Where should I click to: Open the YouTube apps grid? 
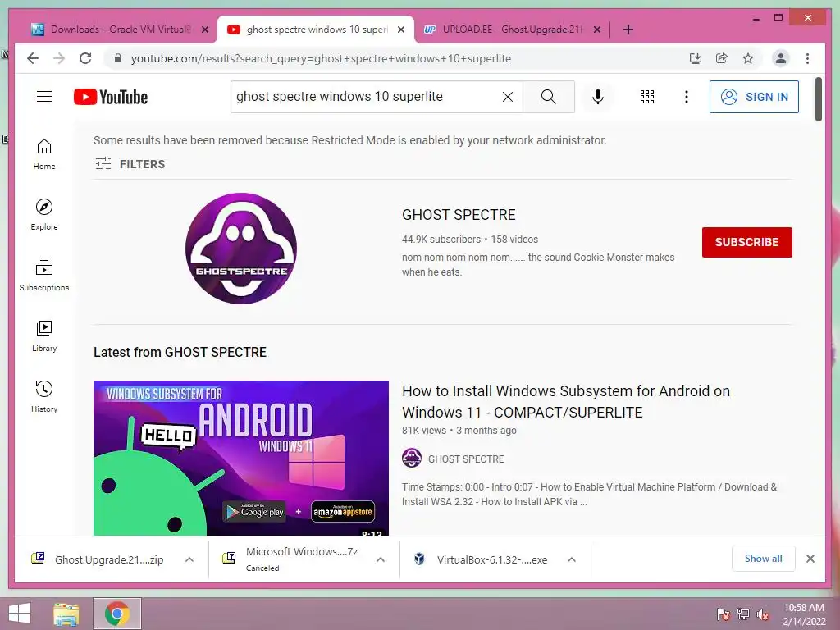[x=647, y=97]
